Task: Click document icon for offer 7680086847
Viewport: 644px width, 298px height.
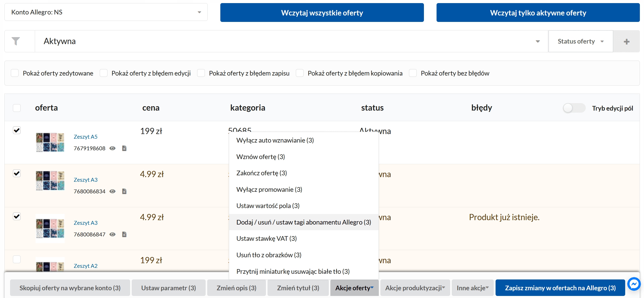Action: (124, 234)
